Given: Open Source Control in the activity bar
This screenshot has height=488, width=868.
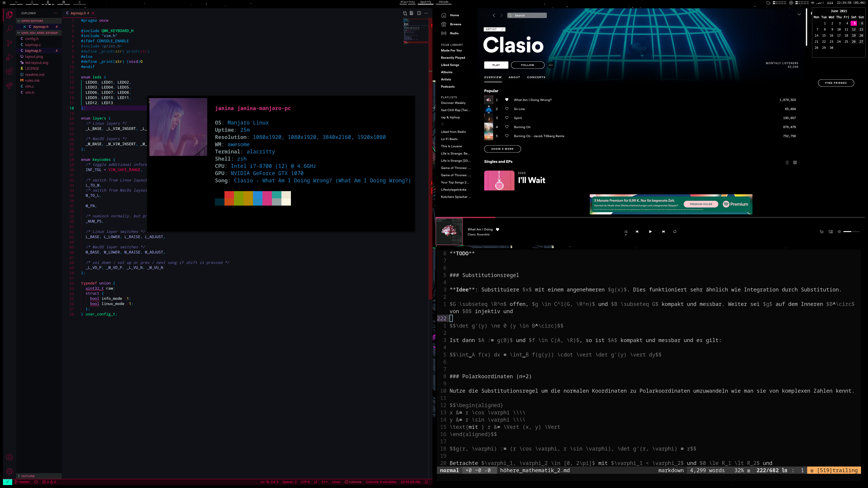Looking at the screenshot, I should coord(9,43).
